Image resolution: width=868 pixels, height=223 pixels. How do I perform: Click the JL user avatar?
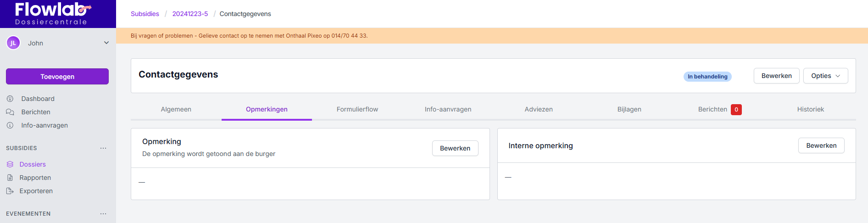pyautogui.click(x=13, y=43)
